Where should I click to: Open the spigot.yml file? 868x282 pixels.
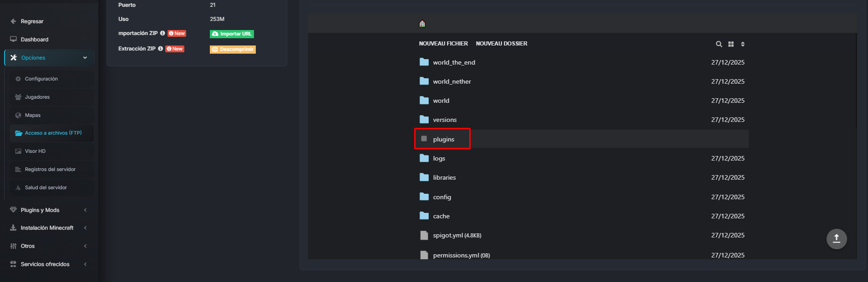click(x=448, y=235)
